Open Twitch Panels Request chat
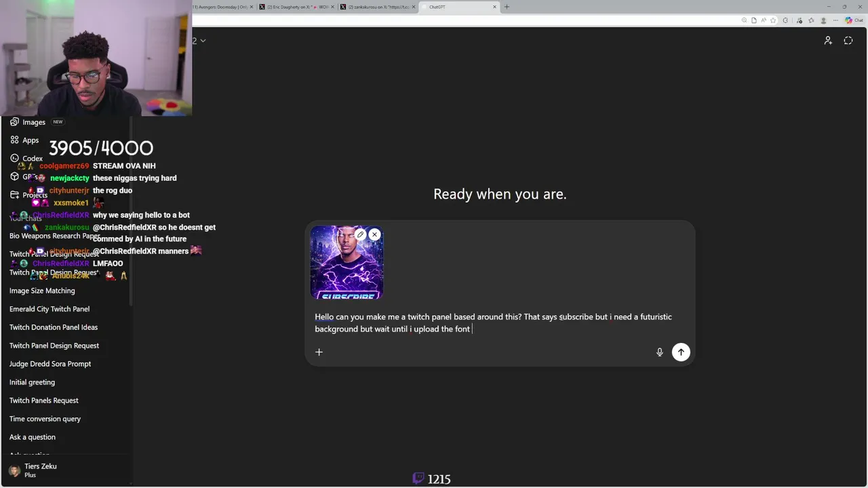 pos(44,401)
